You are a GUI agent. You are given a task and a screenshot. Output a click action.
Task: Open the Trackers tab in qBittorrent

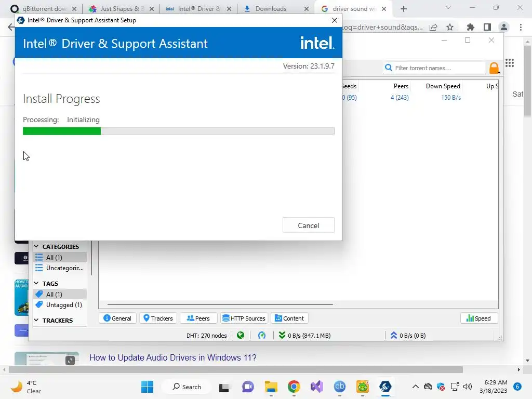(158, 318)
